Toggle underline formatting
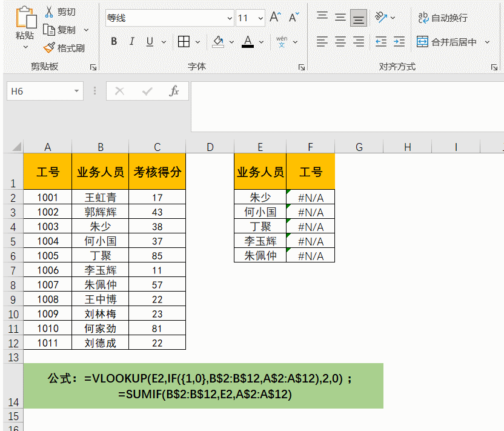Screen dimensions: 504x431 [x=148, y=41]
